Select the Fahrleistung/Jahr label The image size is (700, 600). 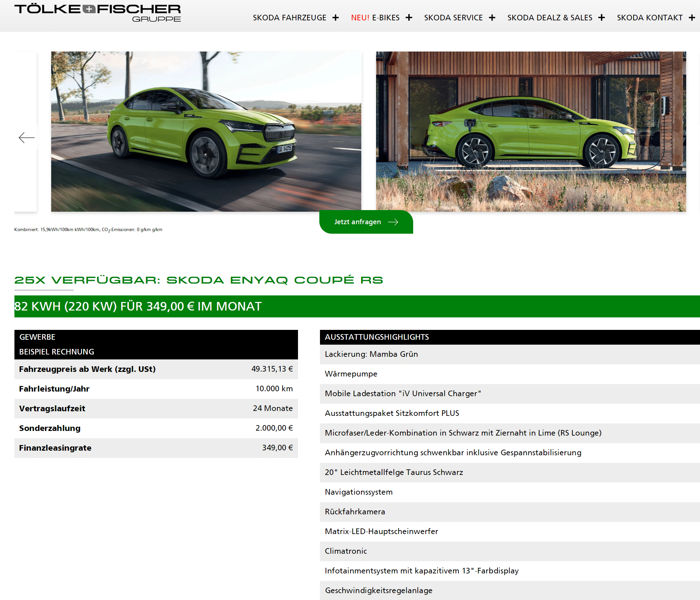pyautogui.click(x=54, y=389)
